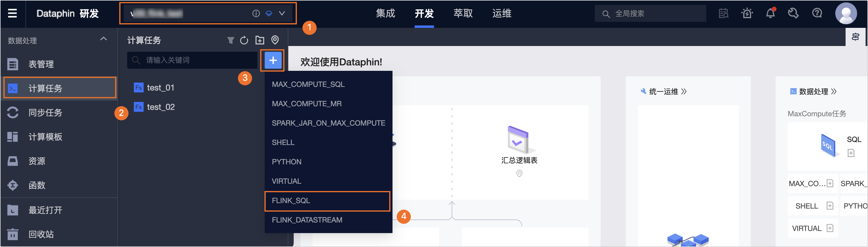
Task: Click the locate pin under 汇总逻辑表
Action: pos(519,173)
